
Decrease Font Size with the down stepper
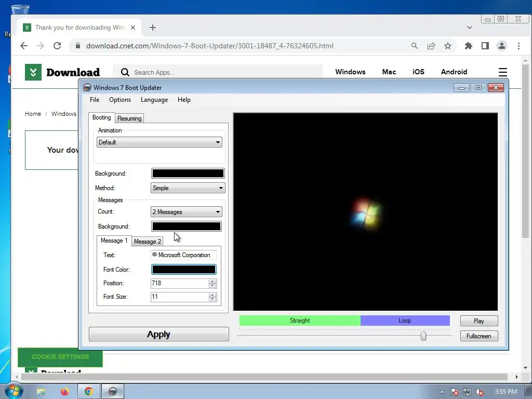pos(212,299)
